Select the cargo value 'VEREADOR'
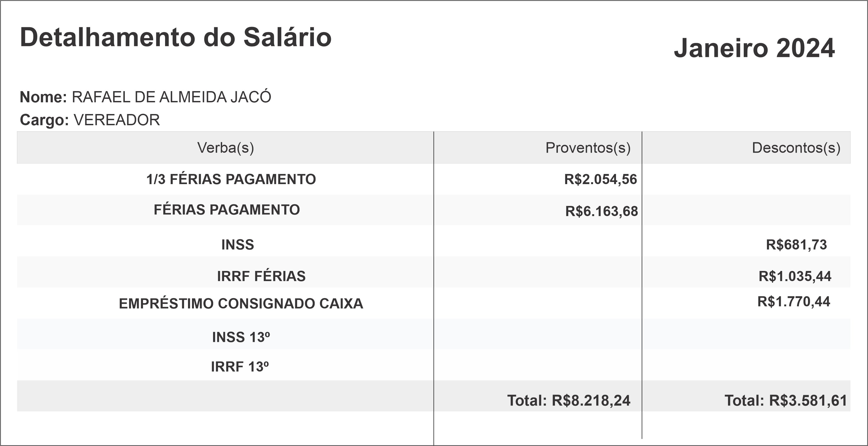The height and width of the screenshot is (446, 868). coord(117,120)
